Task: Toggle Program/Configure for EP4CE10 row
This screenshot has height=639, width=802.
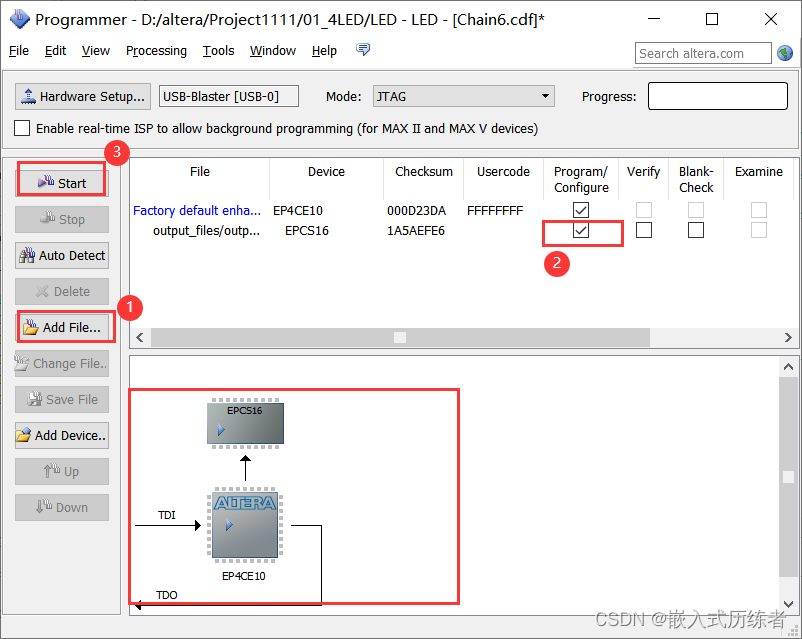Action: (x=581, y=210)
